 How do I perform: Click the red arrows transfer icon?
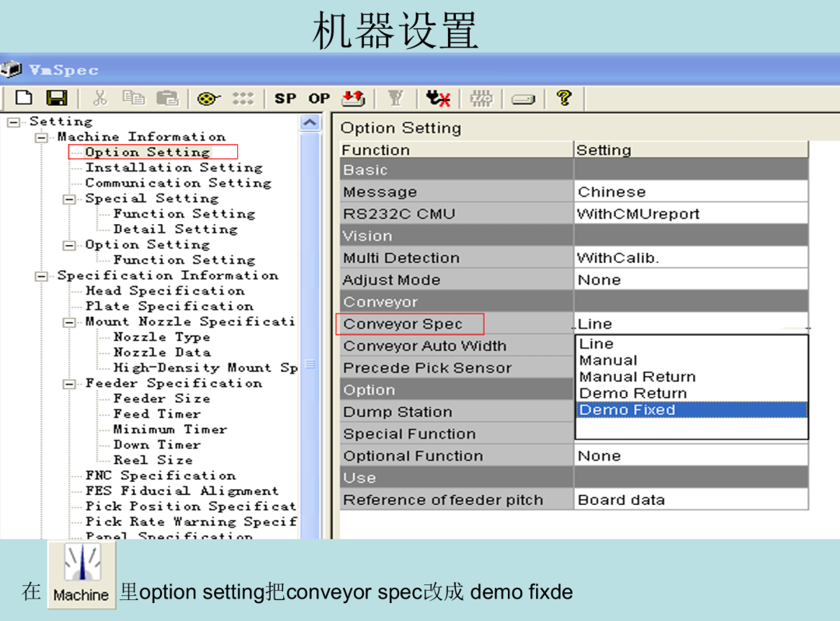pyautogui.click(x=353, y=98)
